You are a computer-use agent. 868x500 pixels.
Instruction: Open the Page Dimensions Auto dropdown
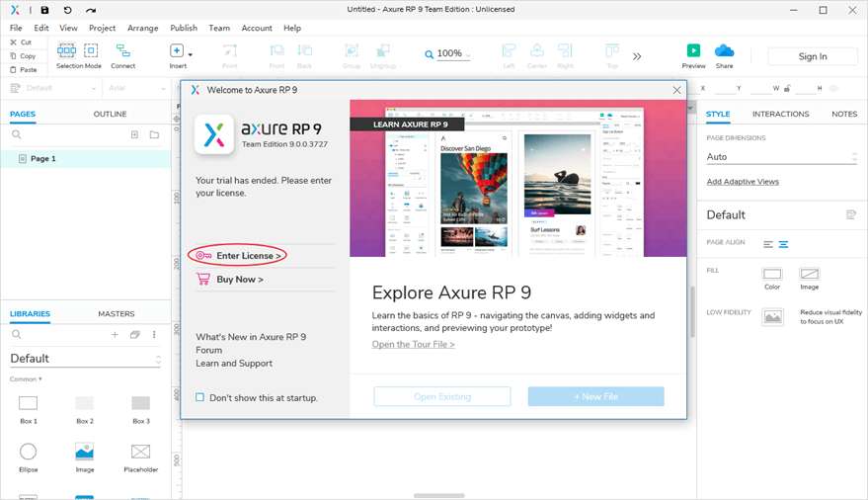(x=780, y=157)
